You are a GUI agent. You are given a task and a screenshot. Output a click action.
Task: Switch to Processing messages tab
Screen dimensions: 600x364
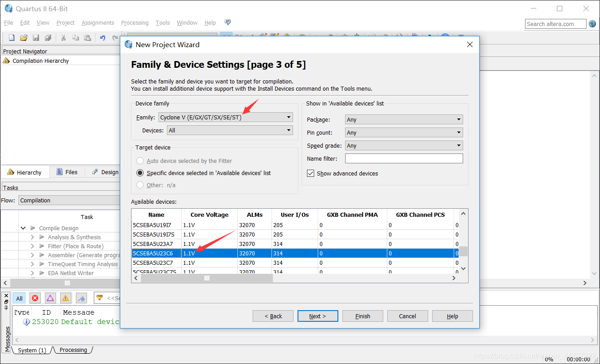click(73, 350)
